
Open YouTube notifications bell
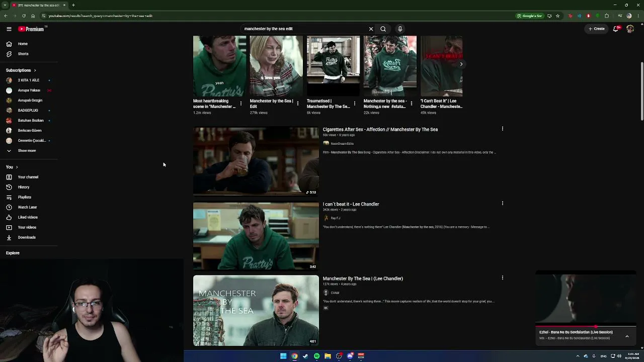pyautogui.click(x=616, y=29)
